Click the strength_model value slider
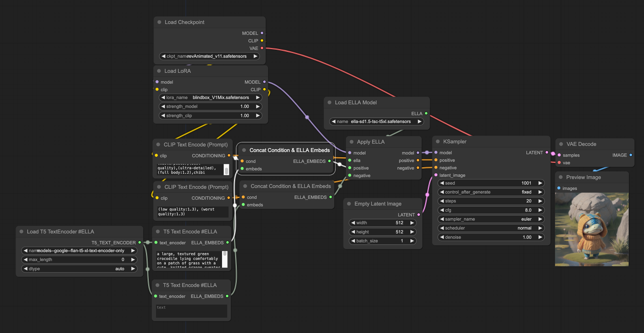This screenshot has width=644, height=333. pyautogui.click(x=210, y=107)
